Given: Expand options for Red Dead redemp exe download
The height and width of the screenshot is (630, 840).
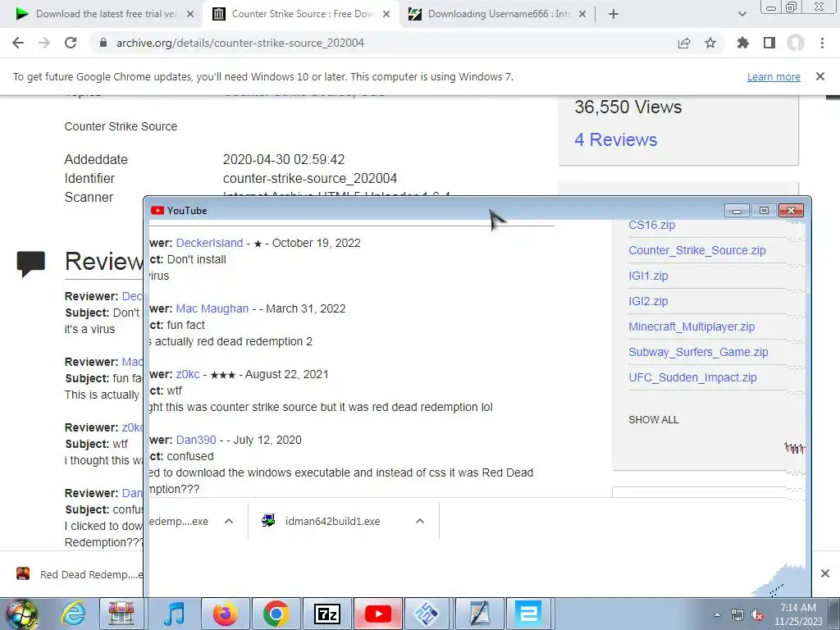Looking at the screenshot, I should point(229,521).
